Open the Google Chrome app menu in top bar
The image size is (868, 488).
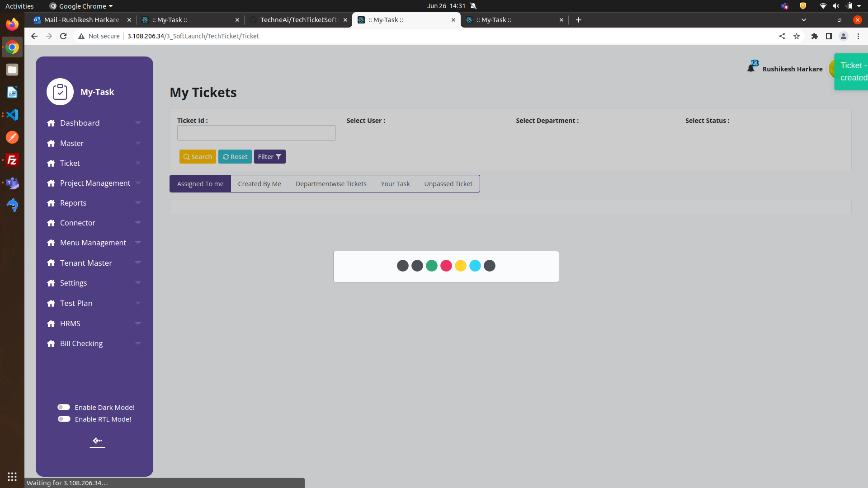click(81, 6)
